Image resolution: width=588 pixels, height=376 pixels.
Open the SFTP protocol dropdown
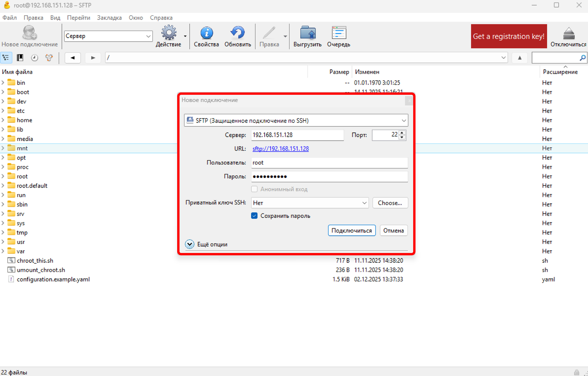point(296,121)
